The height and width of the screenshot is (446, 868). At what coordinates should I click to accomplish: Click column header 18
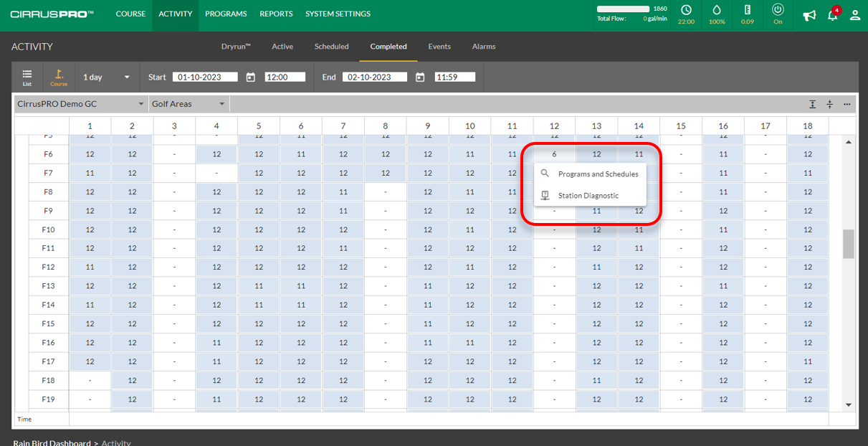tap(808, 126)
